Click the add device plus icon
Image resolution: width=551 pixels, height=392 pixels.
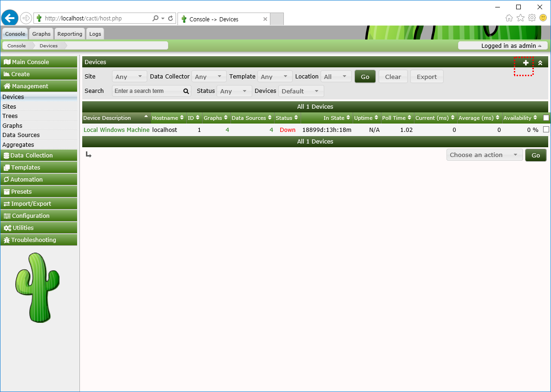(526, 63)
